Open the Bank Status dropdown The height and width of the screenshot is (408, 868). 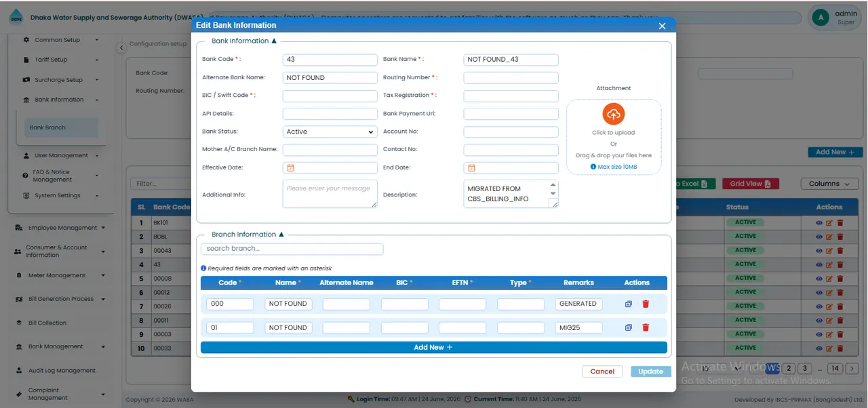point(330,131)
